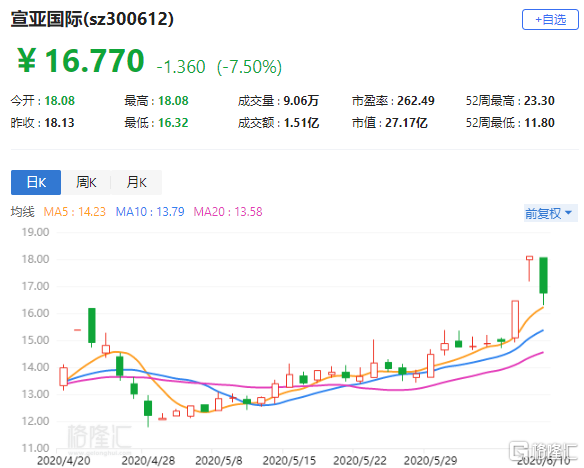Switch to 月K monthly chart tab
The width and height of the screenshot is (584, 468).
pos(136,182)
